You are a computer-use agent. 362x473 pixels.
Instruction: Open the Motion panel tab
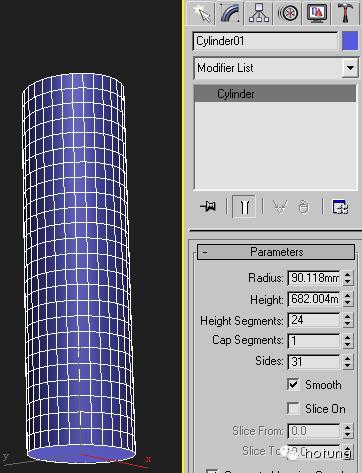[x=288, y=13]
